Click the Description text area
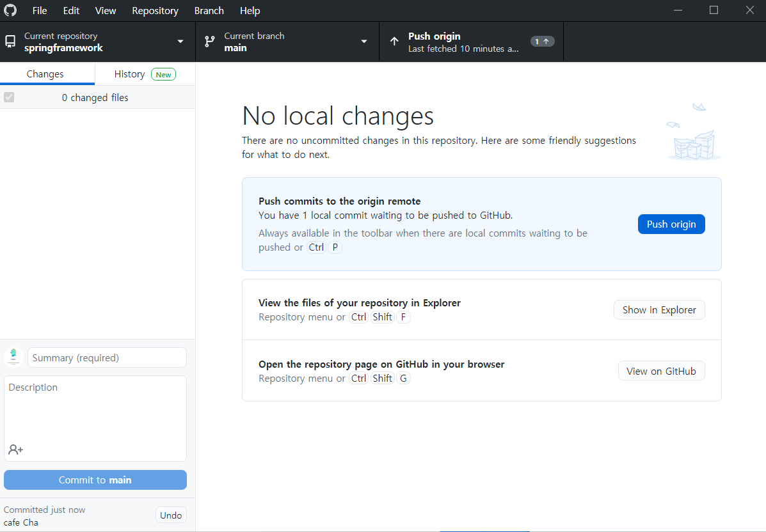 (x=95, y=418)
